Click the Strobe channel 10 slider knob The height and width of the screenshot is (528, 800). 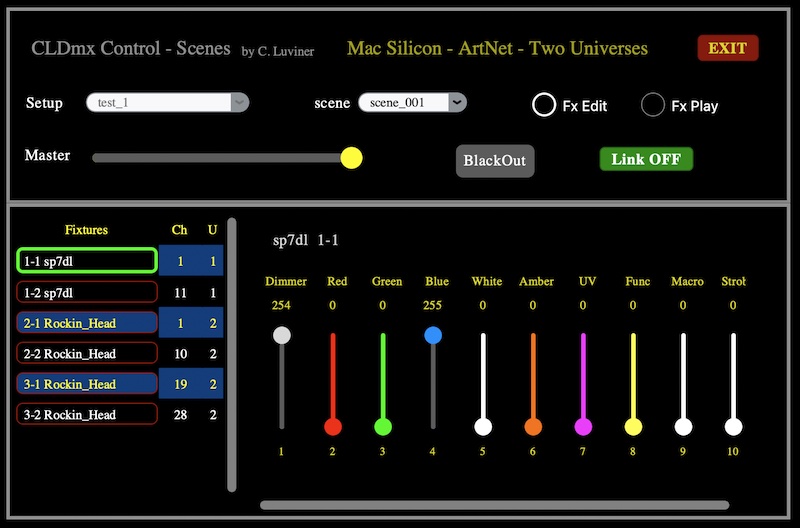pyautogui.click(x=733, y=426)
